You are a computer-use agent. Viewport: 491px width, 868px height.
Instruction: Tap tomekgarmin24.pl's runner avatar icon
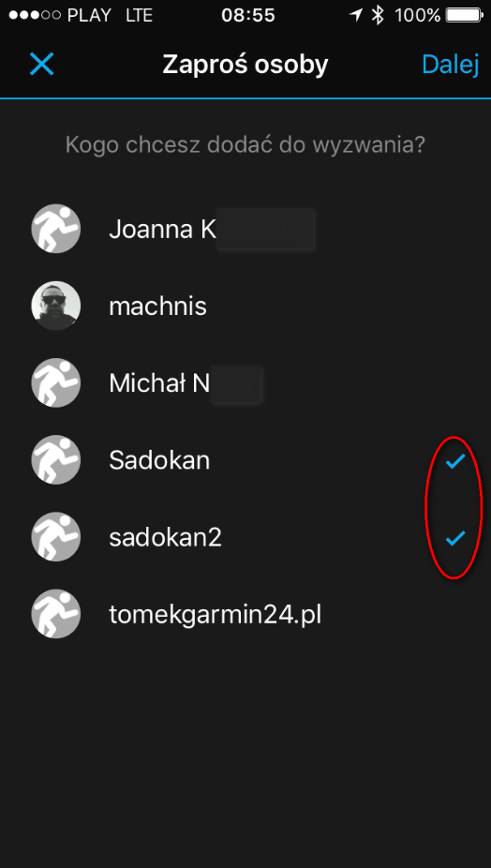[x=56, y=615]
